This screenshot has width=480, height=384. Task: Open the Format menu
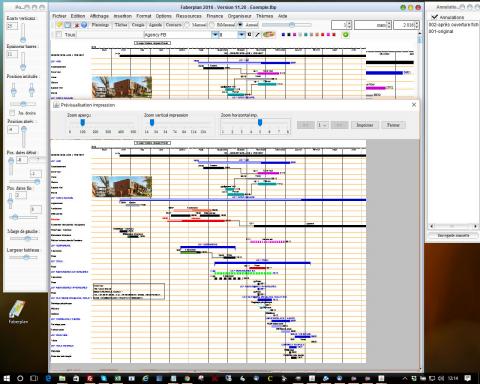(144, 16)
